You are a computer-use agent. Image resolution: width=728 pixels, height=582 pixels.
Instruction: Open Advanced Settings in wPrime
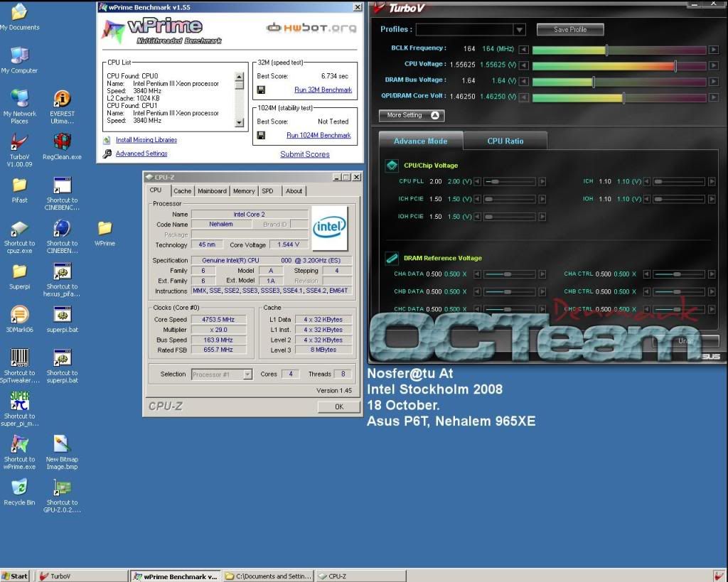click(141, 153)
